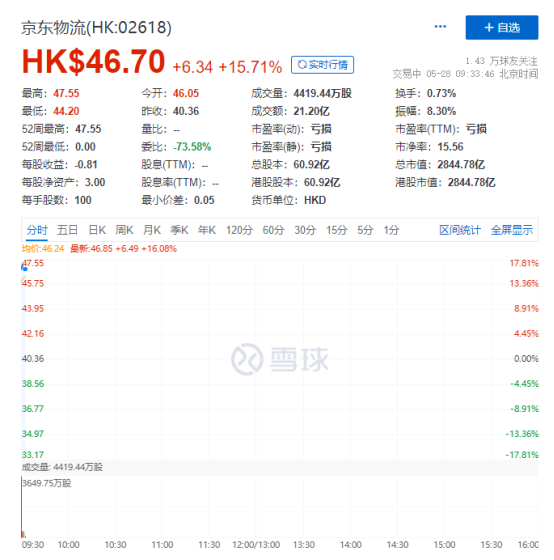The width and height of the screenshot is (554, 560).
Task: Add stock to watchlist with 自选 button
Action: [501, 28]
